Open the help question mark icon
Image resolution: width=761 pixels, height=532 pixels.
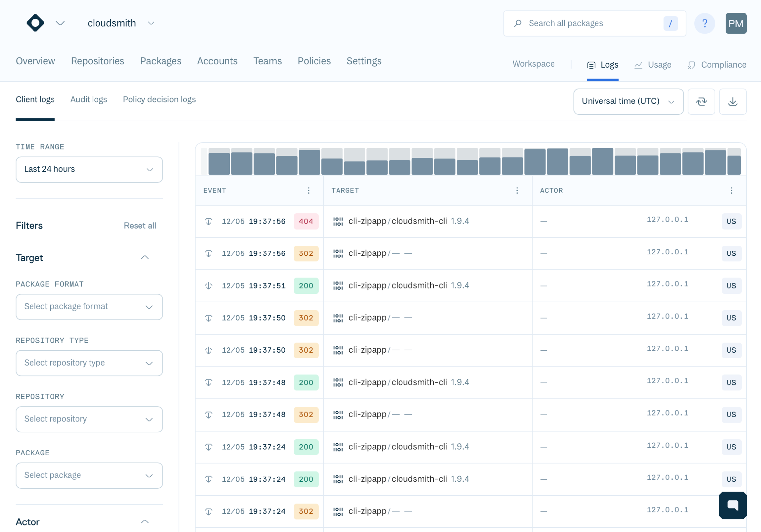tap(705, 24)
